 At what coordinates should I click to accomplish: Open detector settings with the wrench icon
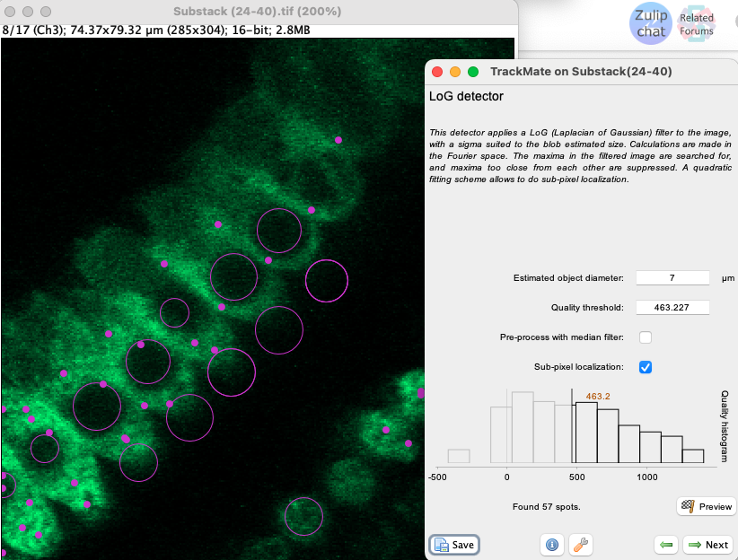pos(580,545)
